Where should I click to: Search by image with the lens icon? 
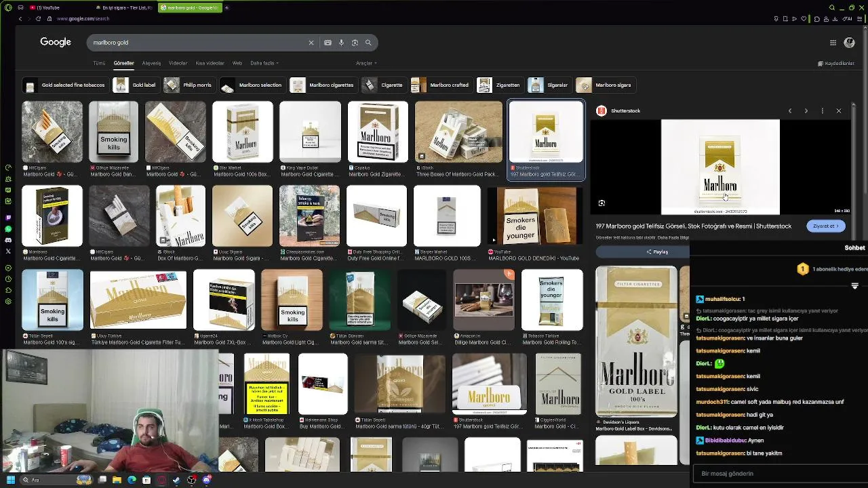355,43
